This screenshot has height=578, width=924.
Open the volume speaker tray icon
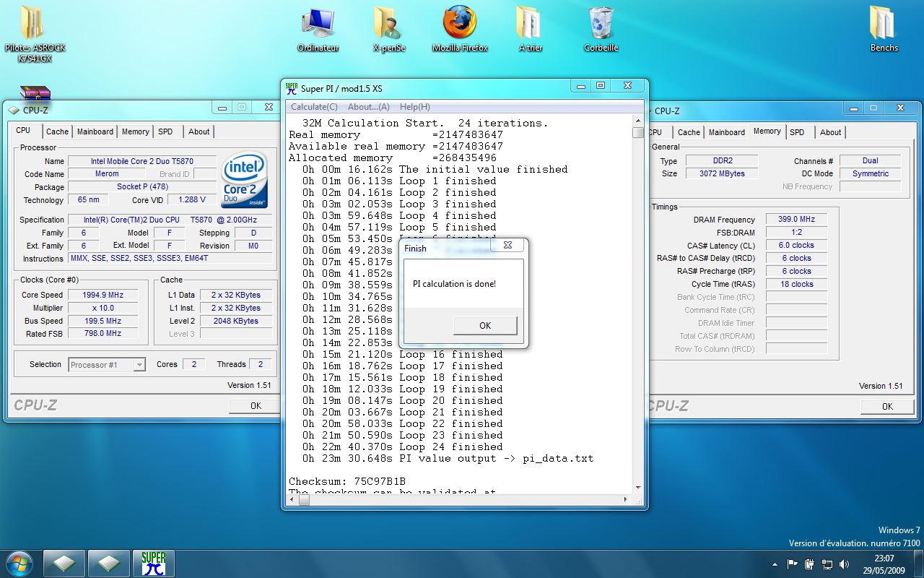click(843, 564)
